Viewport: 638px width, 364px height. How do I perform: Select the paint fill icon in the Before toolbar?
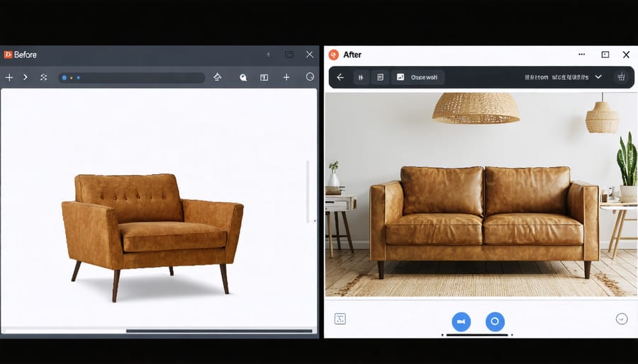coord(218,77)
